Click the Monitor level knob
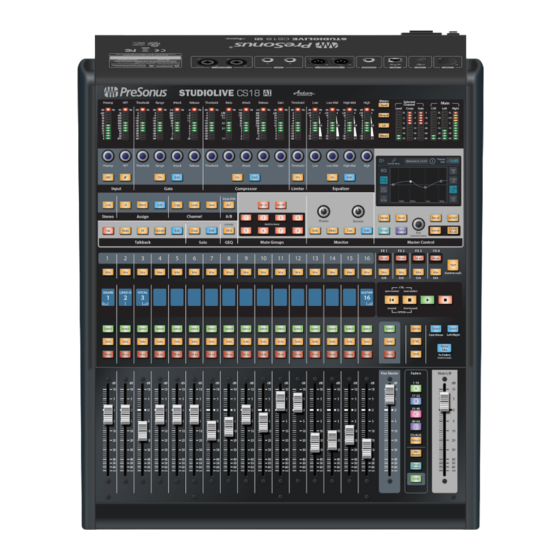560x560 pixels. coord(358,211)
